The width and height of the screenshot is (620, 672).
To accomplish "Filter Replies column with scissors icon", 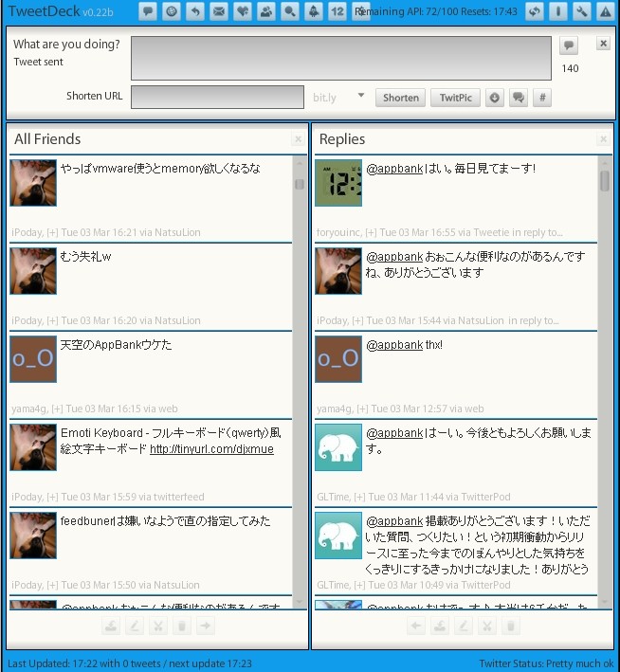I will tap(487, 626).
